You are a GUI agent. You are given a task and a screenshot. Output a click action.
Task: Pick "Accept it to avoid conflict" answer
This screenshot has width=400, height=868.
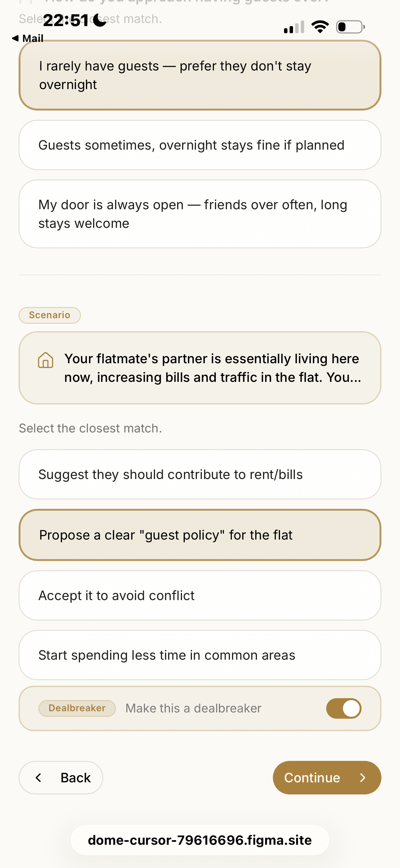200,595
